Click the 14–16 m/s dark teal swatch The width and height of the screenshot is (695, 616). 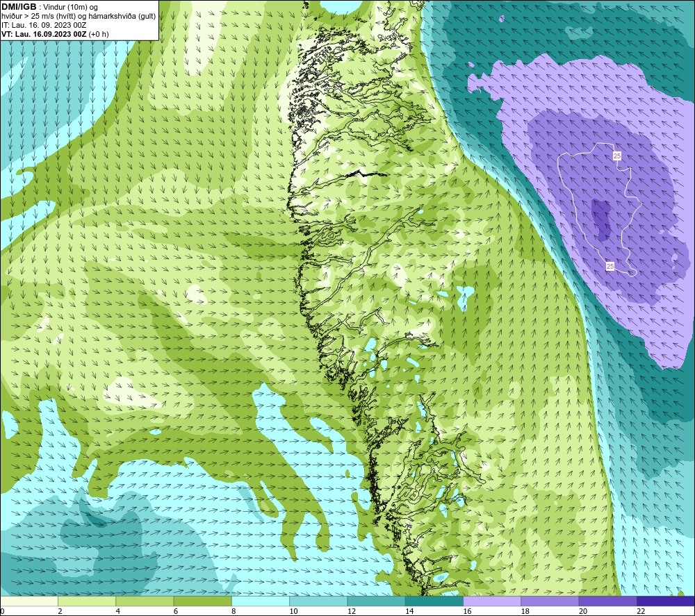(434, 601)
